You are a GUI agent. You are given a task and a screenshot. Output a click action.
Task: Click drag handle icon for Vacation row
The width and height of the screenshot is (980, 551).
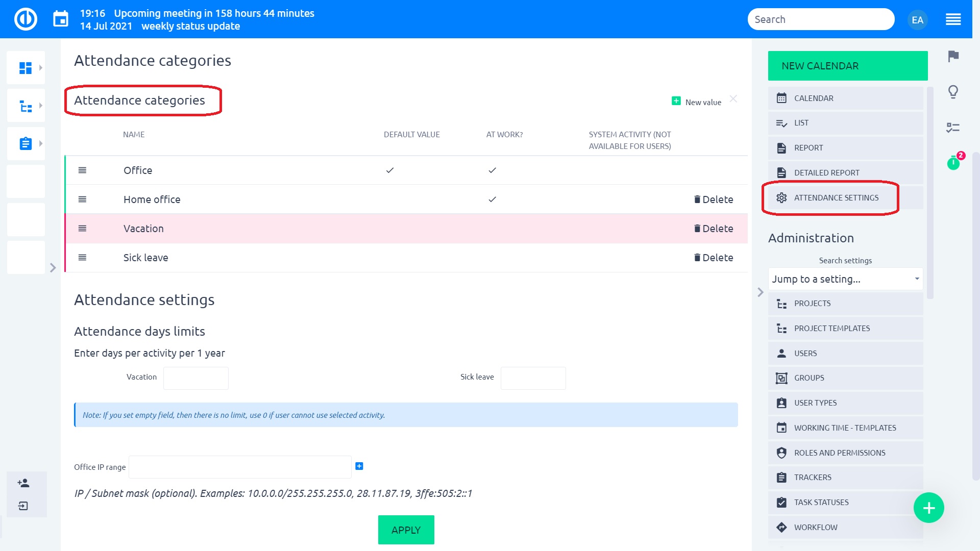coord(82,228)
